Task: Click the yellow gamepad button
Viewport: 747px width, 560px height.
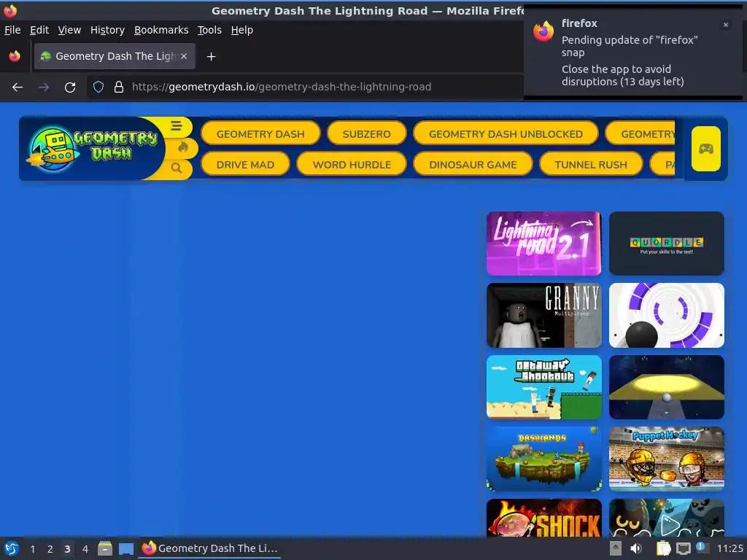Action: [x=705, y=149]
